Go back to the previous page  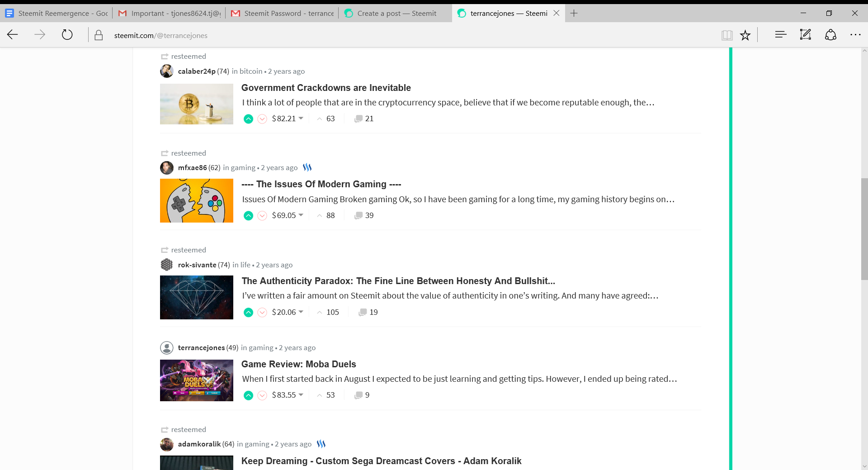coord(13,35)
